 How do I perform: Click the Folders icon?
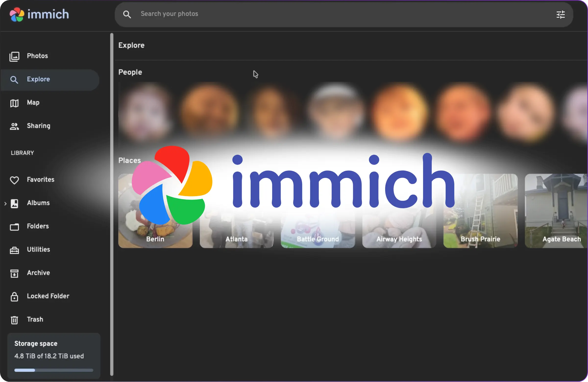[14, 227]
